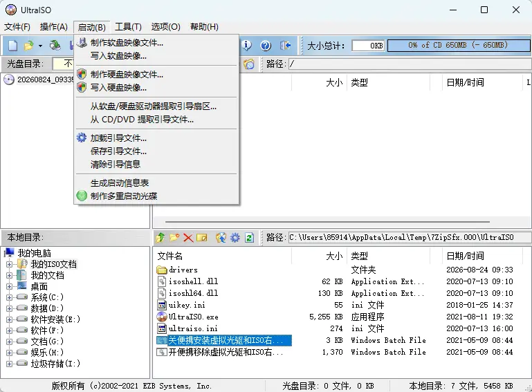Click the Open CD/DVD disc toolbar icon
Screen dimensions: 532x392
[55, 45]
